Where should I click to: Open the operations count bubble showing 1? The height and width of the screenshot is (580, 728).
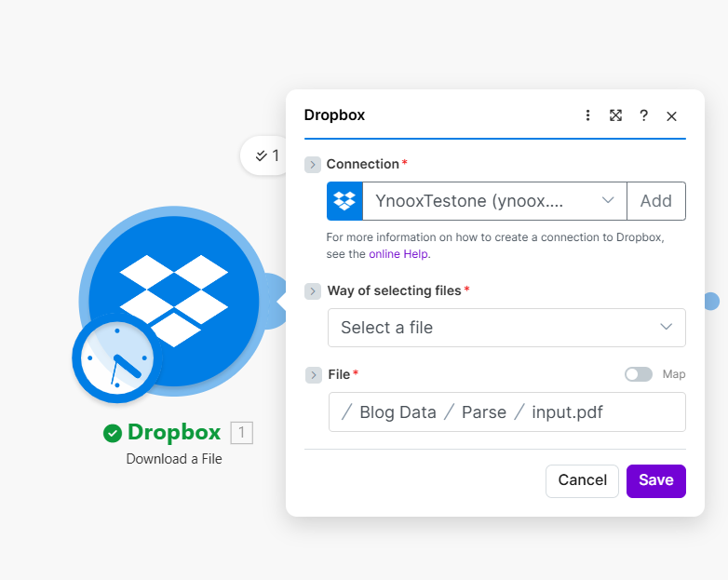267,155
